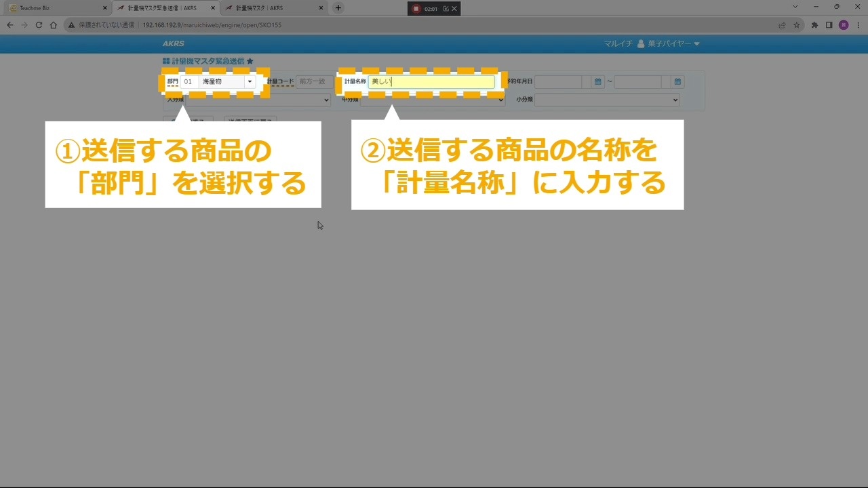Open the end date calendar picker

[x=677, y=82]
